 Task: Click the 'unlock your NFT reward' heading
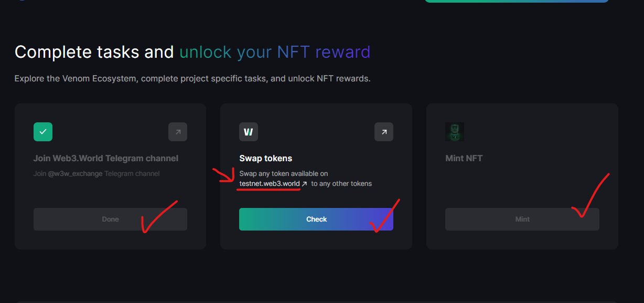coord(275,52)
